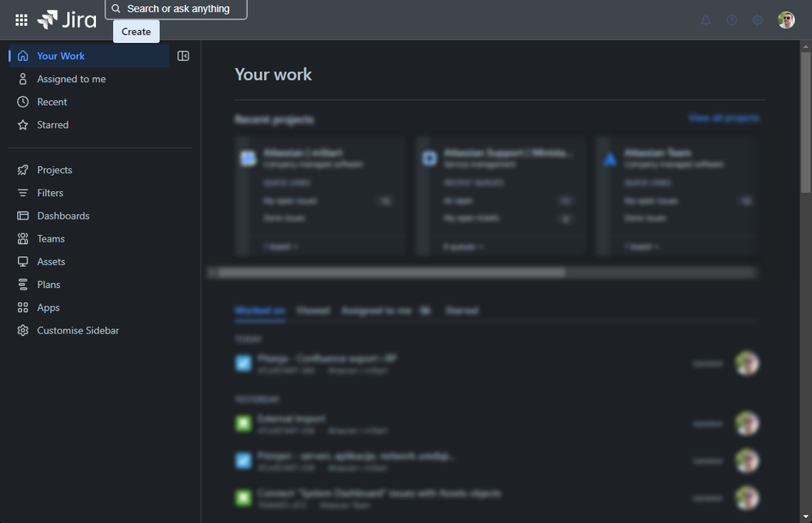
Task: Click the people icon beside Teams
Action: coord(23,238)
